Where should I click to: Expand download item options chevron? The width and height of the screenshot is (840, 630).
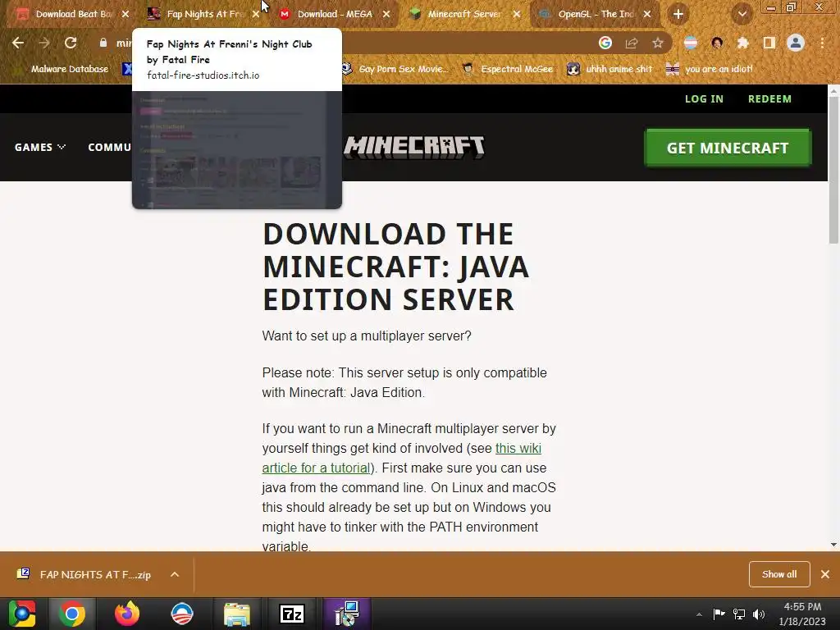point(175,574)
